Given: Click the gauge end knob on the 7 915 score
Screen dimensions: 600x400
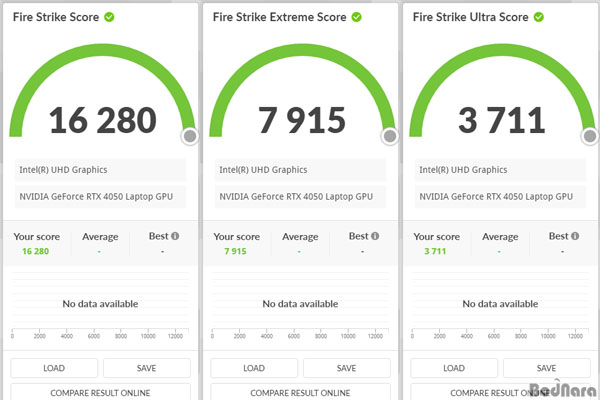Looking at the screenshot, I should (390, 136).
